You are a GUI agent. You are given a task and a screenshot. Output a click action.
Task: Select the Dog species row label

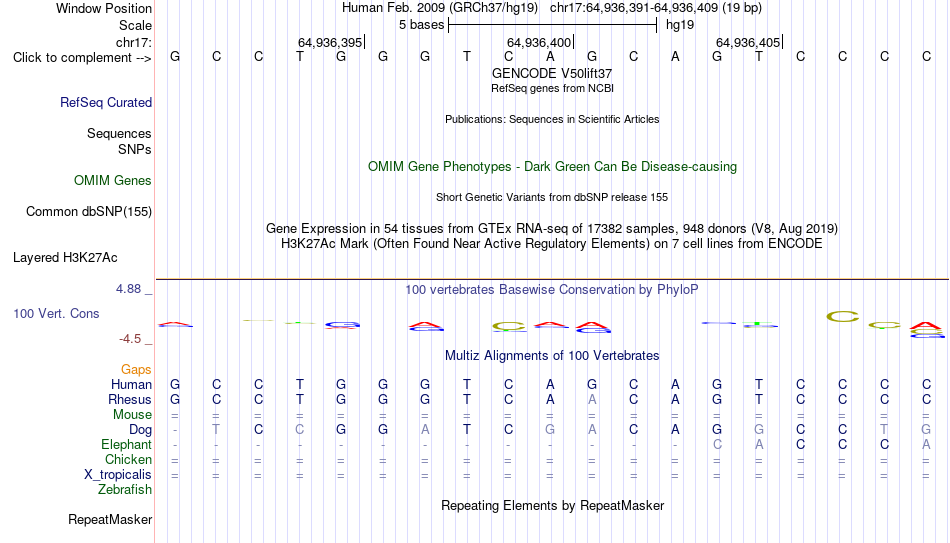pos(141,430)
